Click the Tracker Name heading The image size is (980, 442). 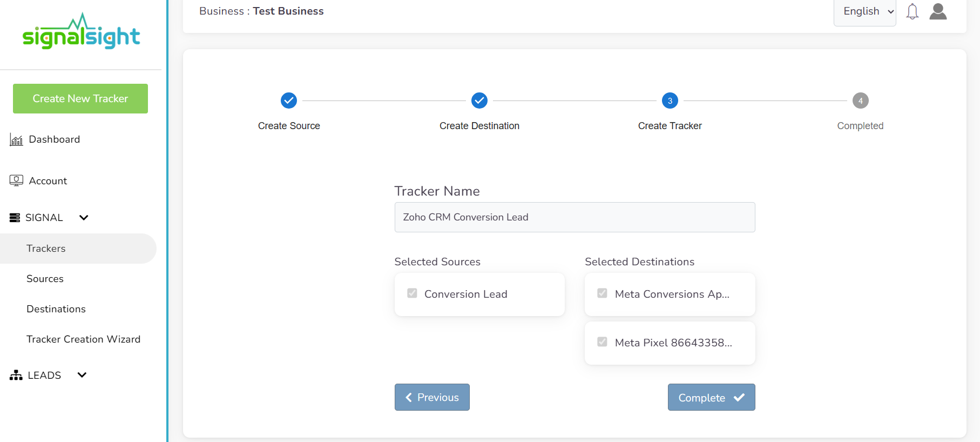pyautogui.click(x=437, y=191)
